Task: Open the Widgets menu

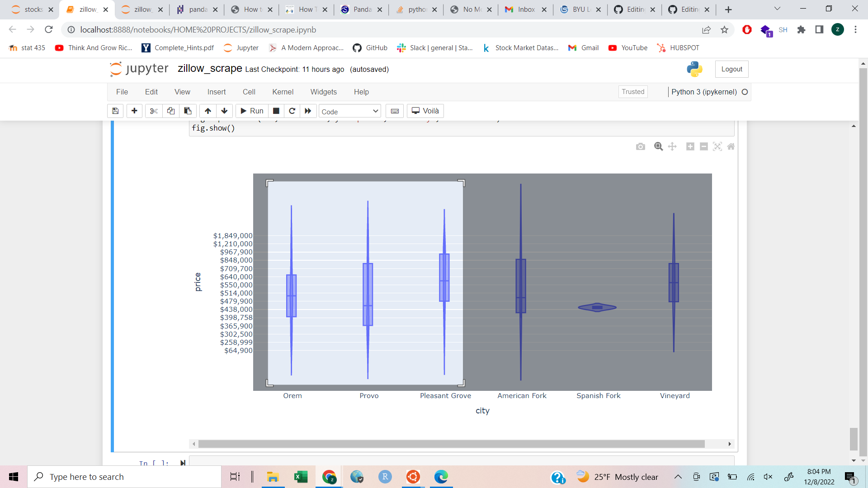Action: 323,92
